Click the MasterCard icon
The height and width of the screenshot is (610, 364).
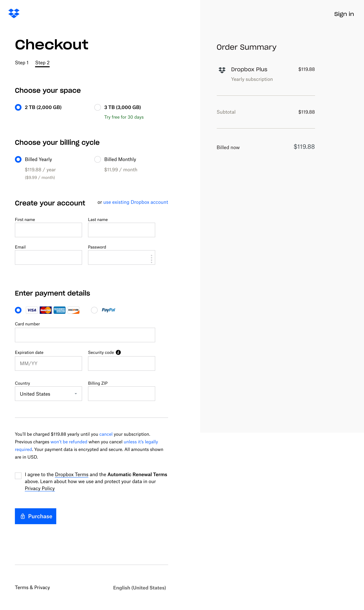click(45, 310)
